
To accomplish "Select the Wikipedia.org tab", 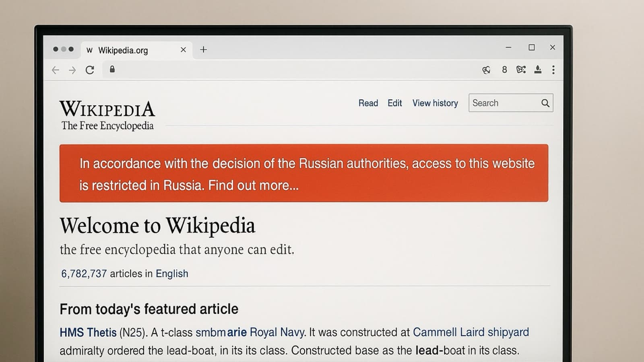I will tap(123, 50).
